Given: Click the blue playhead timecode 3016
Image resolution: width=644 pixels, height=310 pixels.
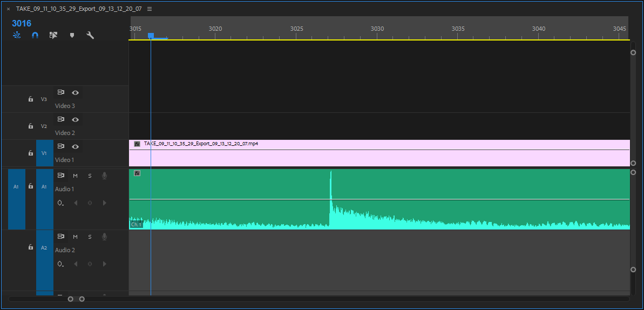Looking at the screenshot, I should [x=22, y=23].
